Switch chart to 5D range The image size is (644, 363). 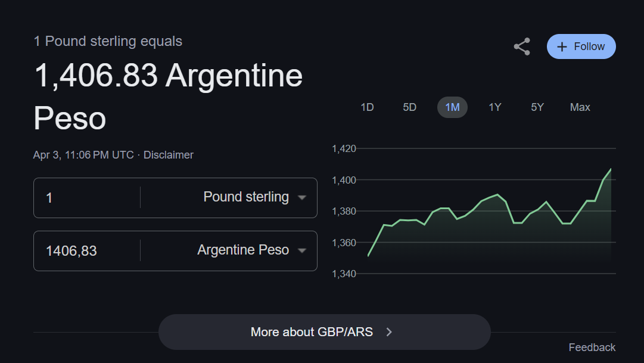click(409, 107)
